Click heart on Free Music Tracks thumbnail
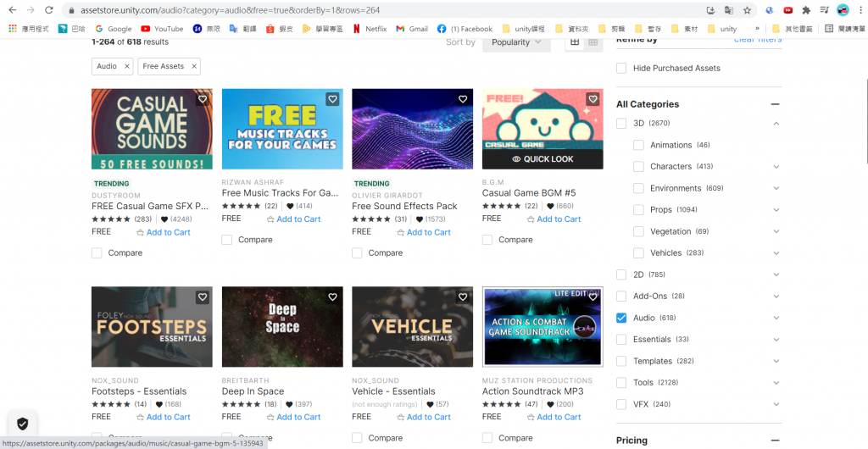Image resolution: width=868 pixels, height=449 pixels. pos(332,99)
